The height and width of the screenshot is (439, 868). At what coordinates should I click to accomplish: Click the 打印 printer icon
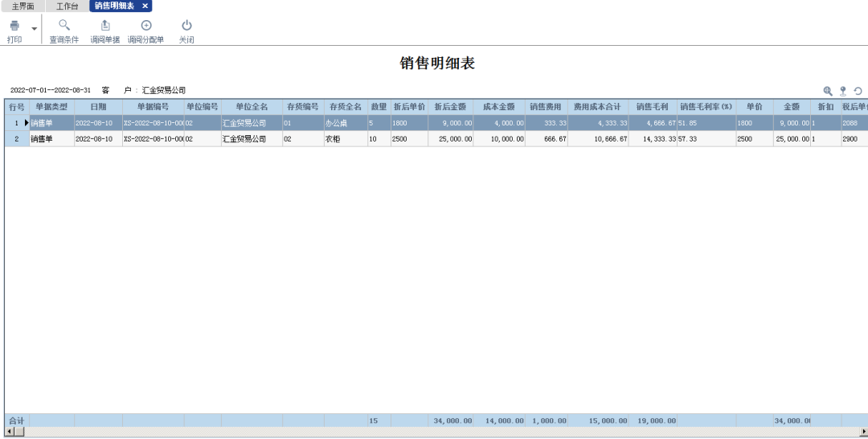point(14,26)
